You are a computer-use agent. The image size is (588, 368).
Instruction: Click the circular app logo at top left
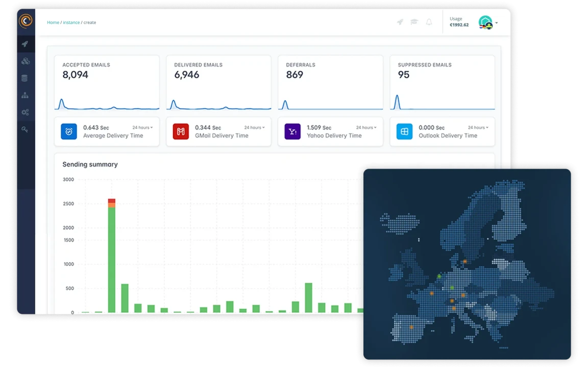tap(26, 21)
